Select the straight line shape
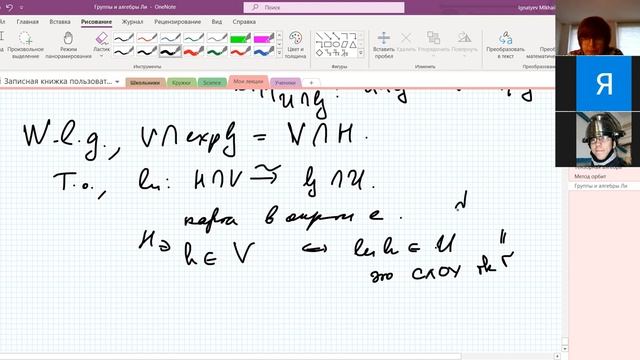Screen dimensions: 640x360 click(319, 37)
